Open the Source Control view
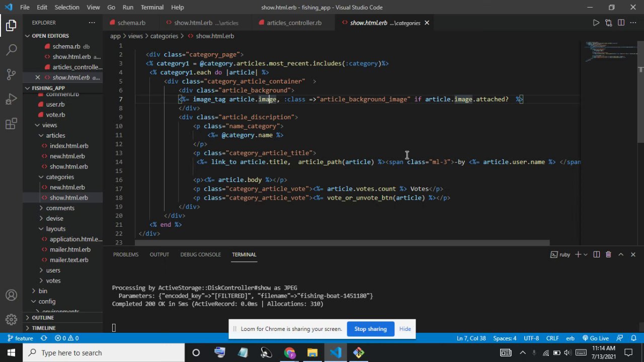Image resolution: width=644 pixels, height=362 pixels. pyautogui.click(x=11, y=74)
